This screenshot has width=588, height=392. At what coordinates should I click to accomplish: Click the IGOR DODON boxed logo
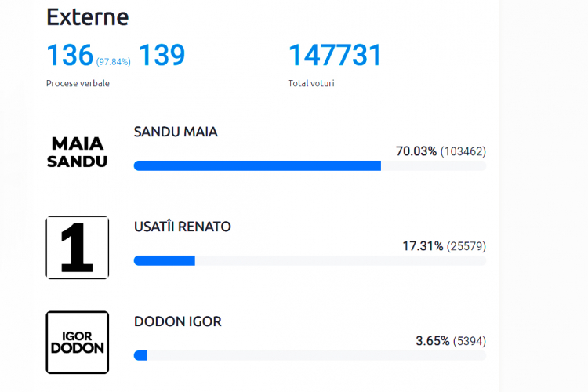[78, 342]
